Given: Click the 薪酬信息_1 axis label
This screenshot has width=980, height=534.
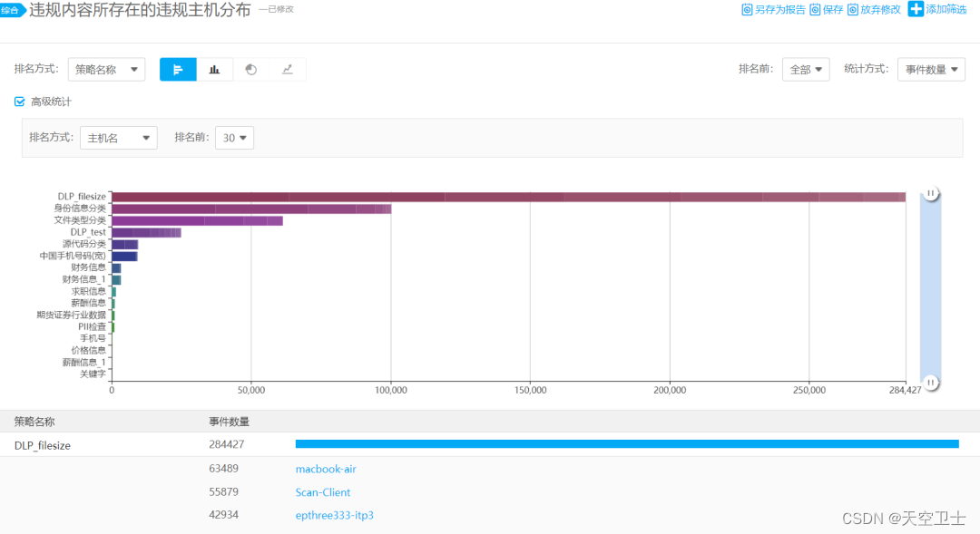Looking at the screenshot, I should pos(83,363).
